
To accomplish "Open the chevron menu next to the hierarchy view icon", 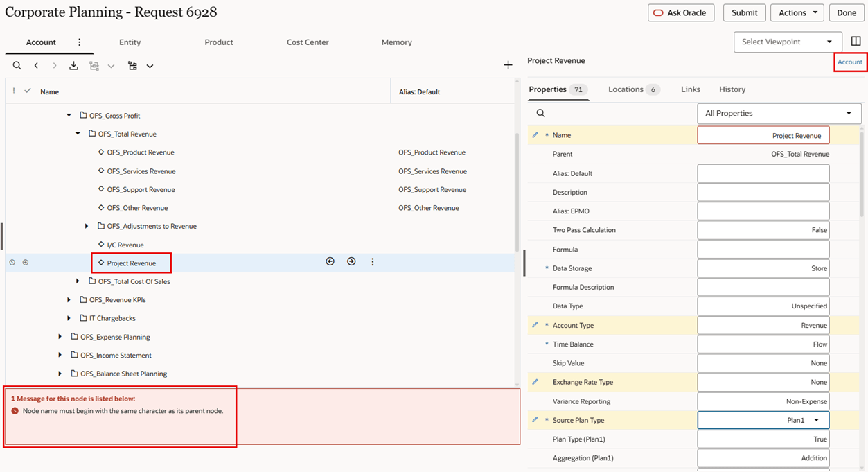I will tap(150, 67).
